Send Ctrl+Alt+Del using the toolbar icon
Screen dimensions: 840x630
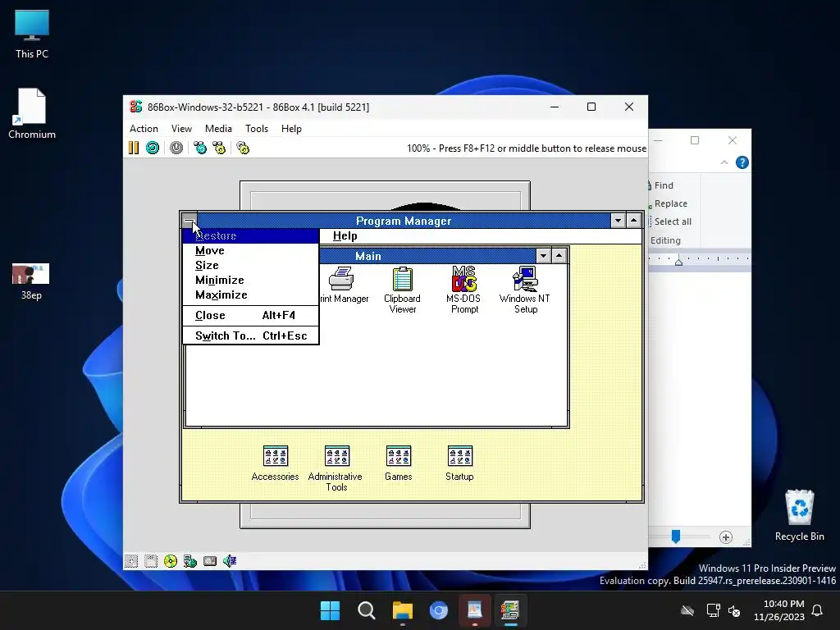(200, 148)
